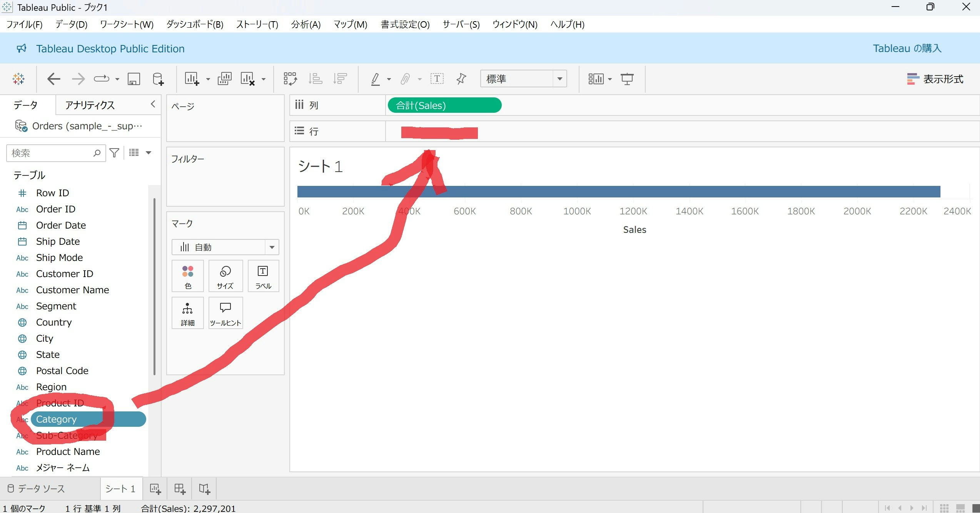Viewport: 980px width, 513px height.
Task: Switch to the アナリティクス tab
Action: point(90,105)
